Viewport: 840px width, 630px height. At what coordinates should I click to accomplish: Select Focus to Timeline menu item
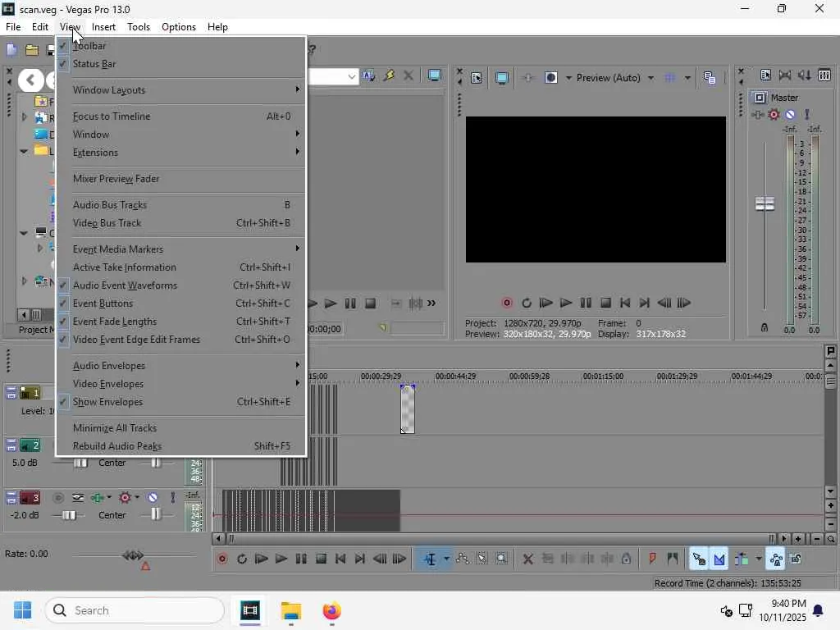(181, 116)
